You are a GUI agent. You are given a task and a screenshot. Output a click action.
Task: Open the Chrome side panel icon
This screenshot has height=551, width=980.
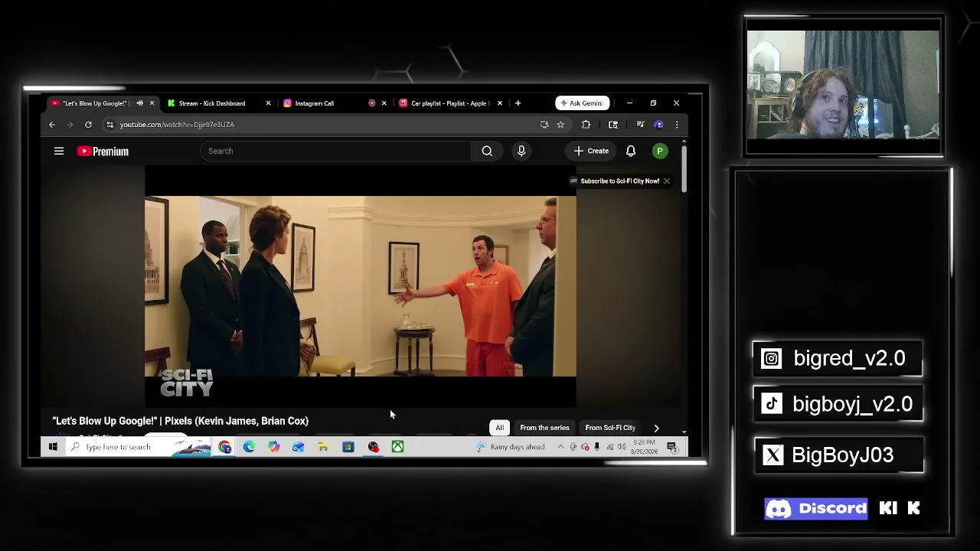click(x=613, y=125)
